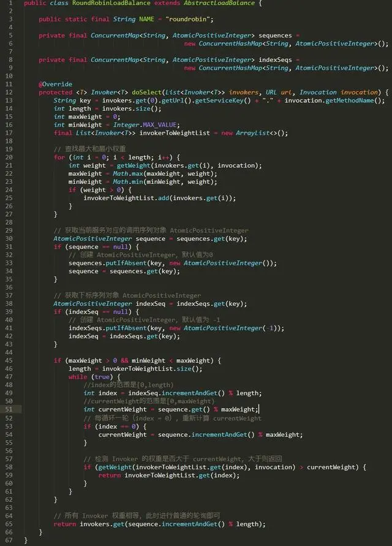Click sequences.get(key) on line 30
Image resolution: width=392 pixels, height=546 pixels.
click(209, 239)
